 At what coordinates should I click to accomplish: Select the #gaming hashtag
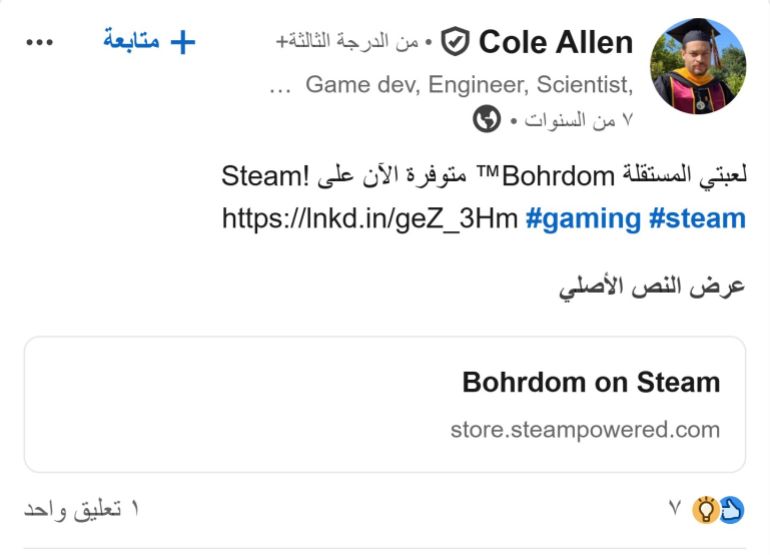[x=583, y=219]
